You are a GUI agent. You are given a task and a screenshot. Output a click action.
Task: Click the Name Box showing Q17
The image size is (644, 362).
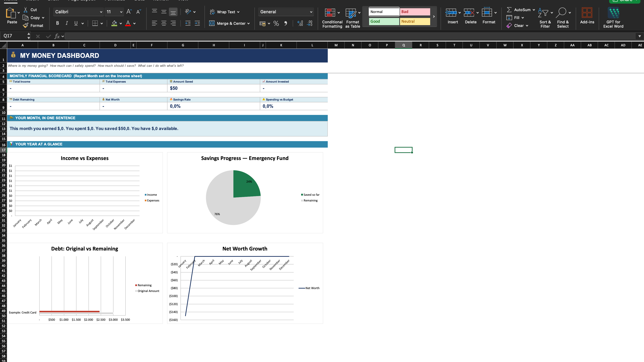point(15,36)
